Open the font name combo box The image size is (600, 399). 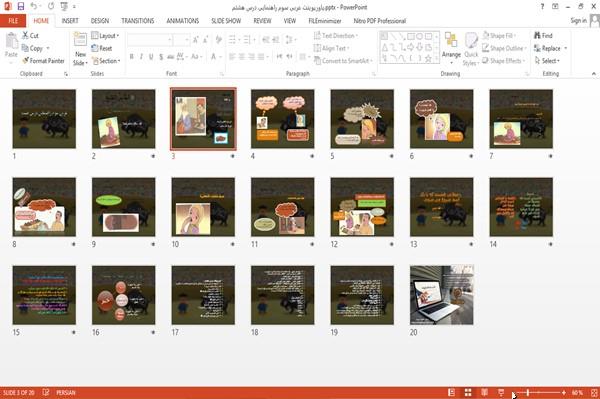tap(150, 39)
